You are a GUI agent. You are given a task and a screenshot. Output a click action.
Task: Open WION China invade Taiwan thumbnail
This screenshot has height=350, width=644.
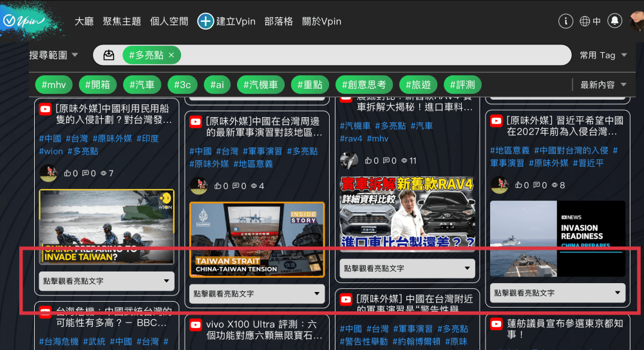107,226
